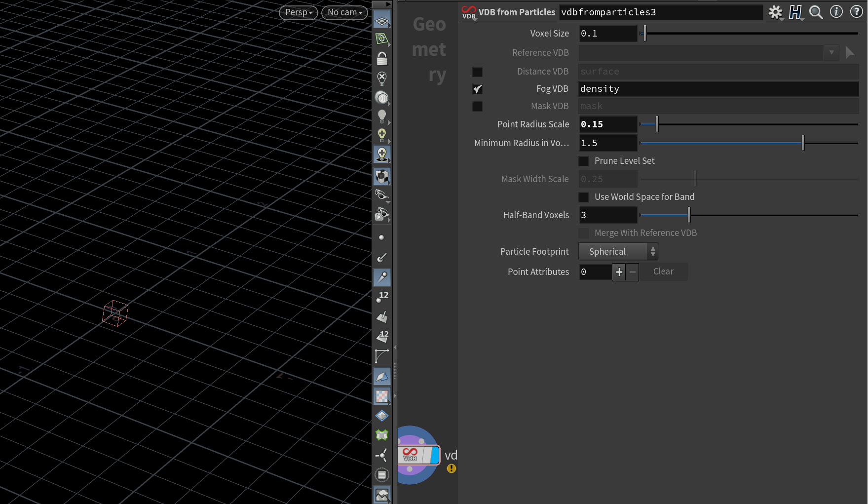Viewport: 868px width, 504px height.
Task: Toggle the point normals display icon
Action: click(x=382, y=257)
